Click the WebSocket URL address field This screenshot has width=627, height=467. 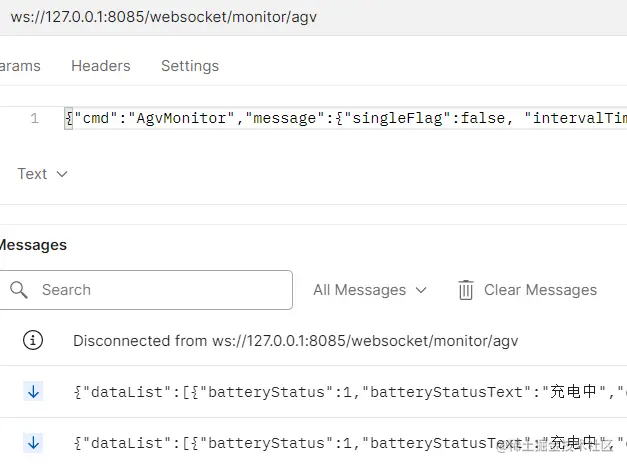point(314,17)
